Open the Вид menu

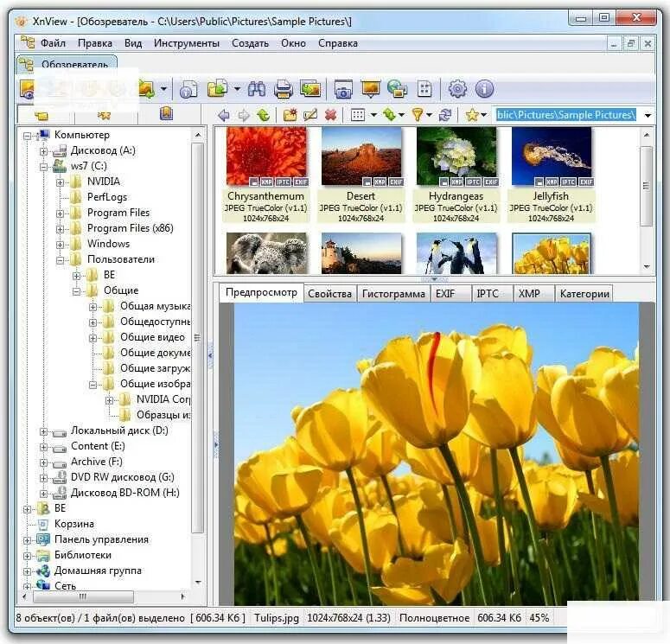pyautogui.click(x=133, y=43)
